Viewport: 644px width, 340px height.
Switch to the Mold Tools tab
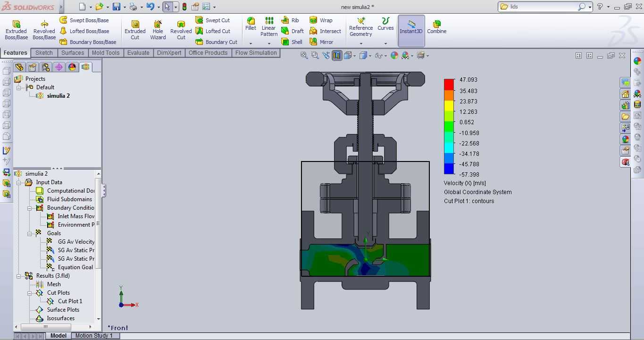point(106,53)
